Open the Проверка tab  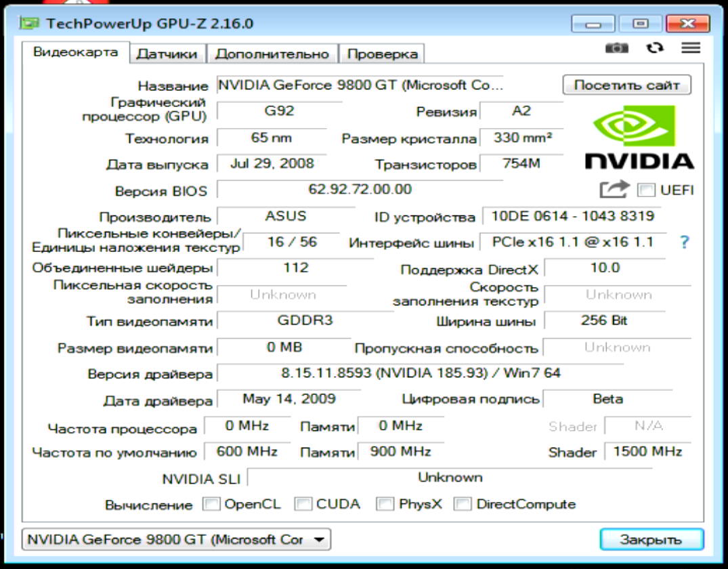click(382, 54)
